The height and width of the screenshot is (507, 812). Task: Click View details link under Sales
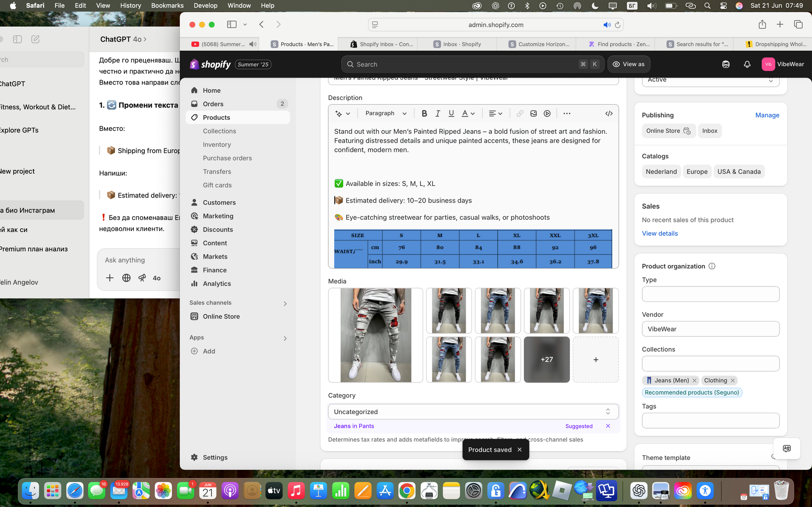pos(660,233)
